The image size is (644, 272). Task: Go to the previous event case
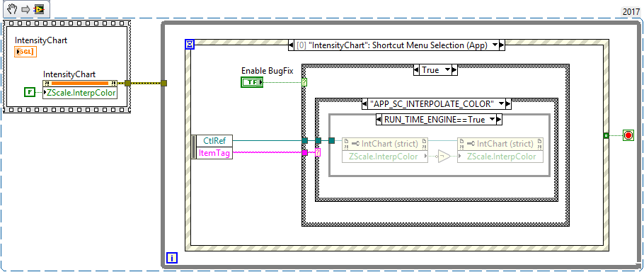(291, 45)
